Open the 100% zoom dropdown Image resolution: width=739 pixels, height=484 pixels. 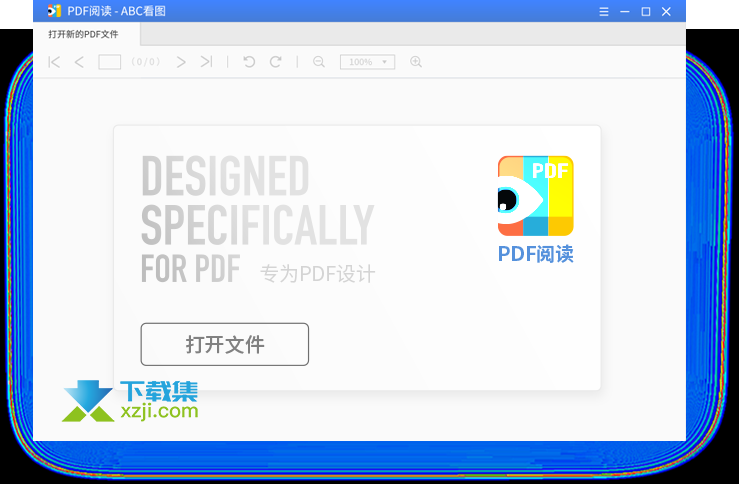pos(368,62)
